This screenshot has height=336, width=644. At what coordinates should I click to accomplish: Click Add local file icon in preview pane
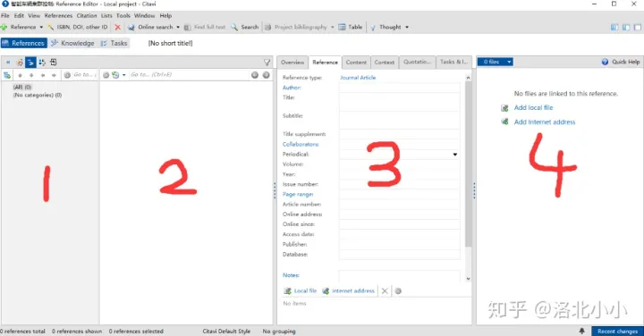click(x=504, y=108)
